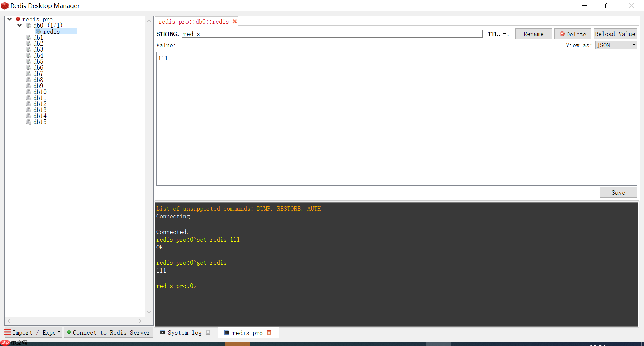The image size is (644, 346).
Task: Click the redis key icon under db0
Action: point(39,31)
